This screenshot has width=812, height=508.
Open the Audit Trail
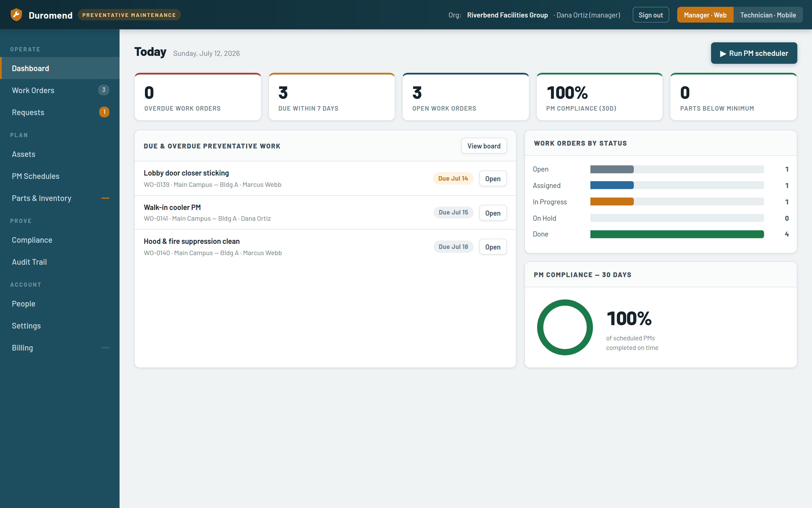pyautogui.click(x=60, y=262)
